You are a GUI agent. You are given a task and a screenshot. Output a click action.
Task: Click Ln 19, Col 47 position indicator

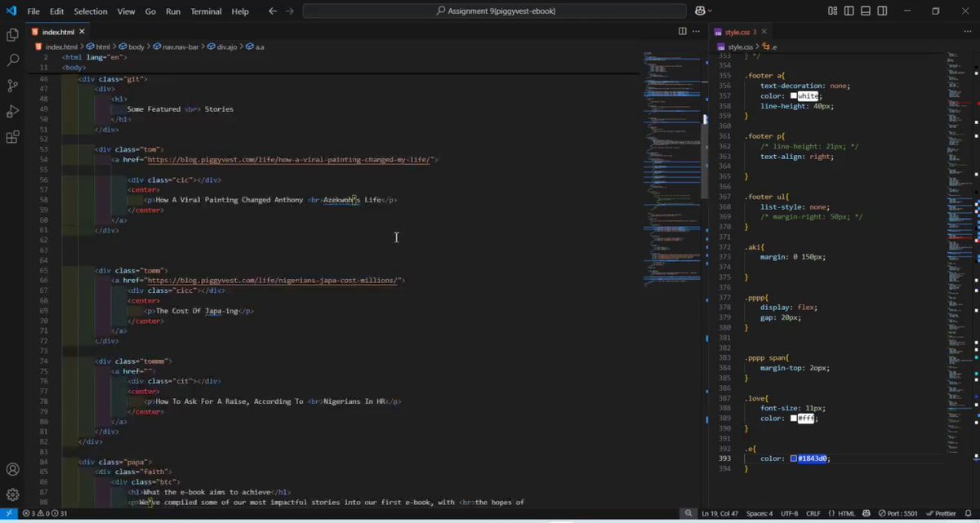click(719, 513)
